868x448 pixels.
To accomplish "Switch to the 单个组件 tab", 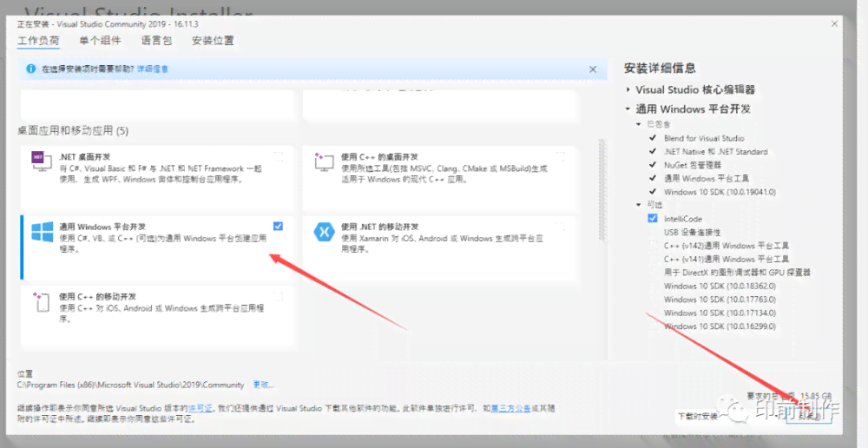I will pos(100,41).
